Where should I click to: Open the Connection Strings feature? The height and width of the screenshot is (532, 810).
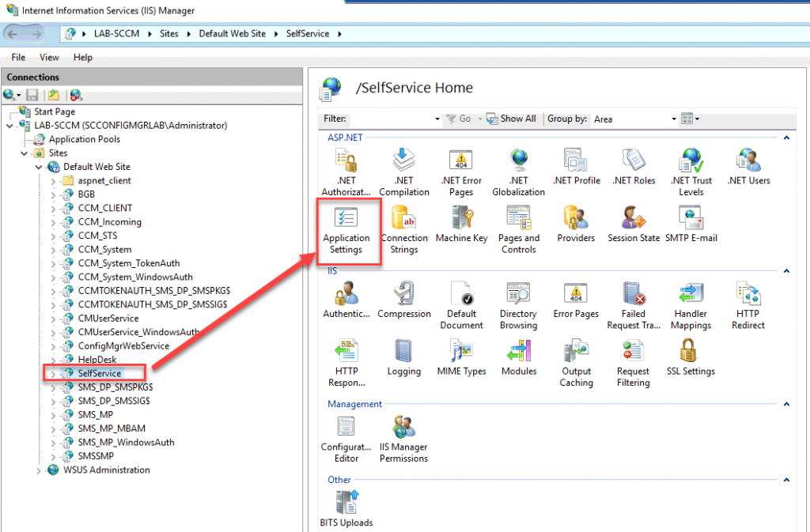[x=404, y=229]
